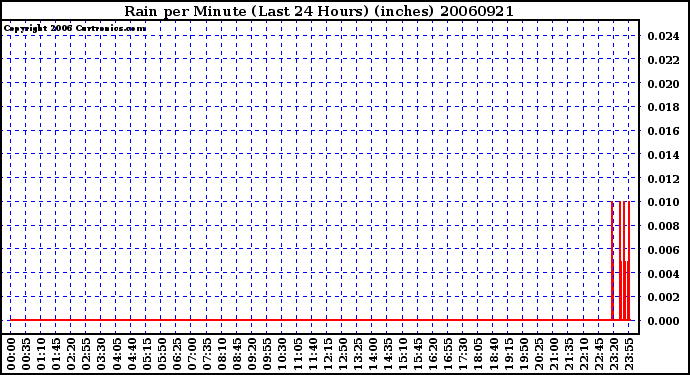This screenshot has height=375, width=690.
Task: Click the 0.020 y-axis label
Action: (x=663, y=83)
